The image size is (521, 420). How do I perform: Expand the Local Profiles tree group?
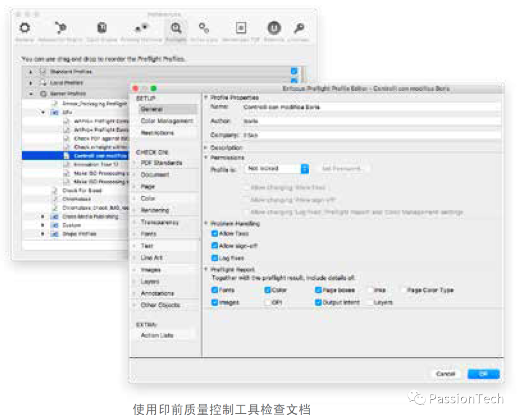[31, 82]
